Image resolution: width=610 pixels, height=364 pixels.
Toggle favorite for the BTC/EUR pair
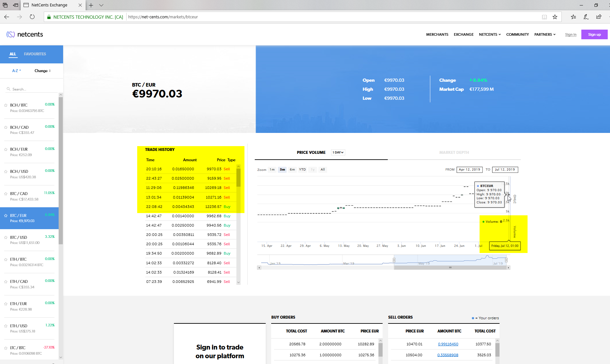[5, 215]
